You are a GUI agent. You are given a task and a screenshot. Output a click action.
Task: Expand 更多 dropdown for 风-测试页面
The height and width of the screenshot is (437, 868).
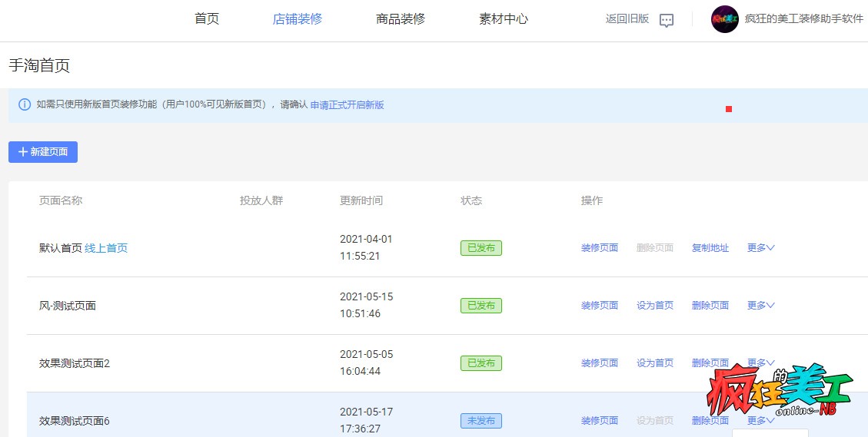point(760,306)
